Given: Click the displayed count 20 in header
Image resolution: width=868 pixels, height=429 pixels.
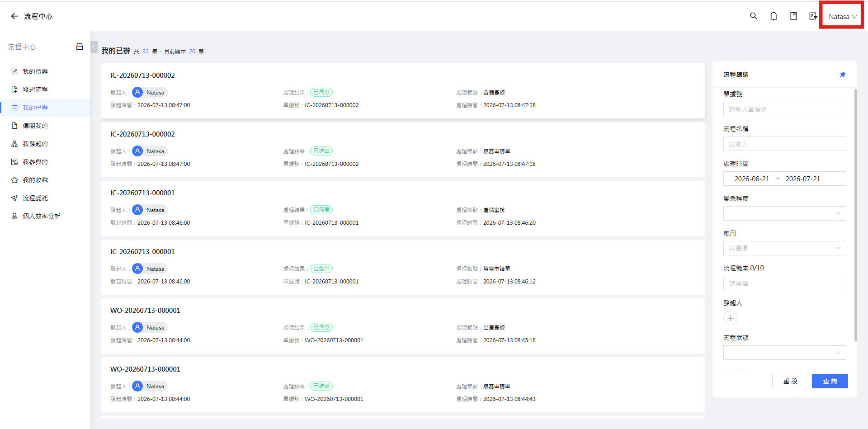Looking at the screenshot, I should [x=192, y=52].
